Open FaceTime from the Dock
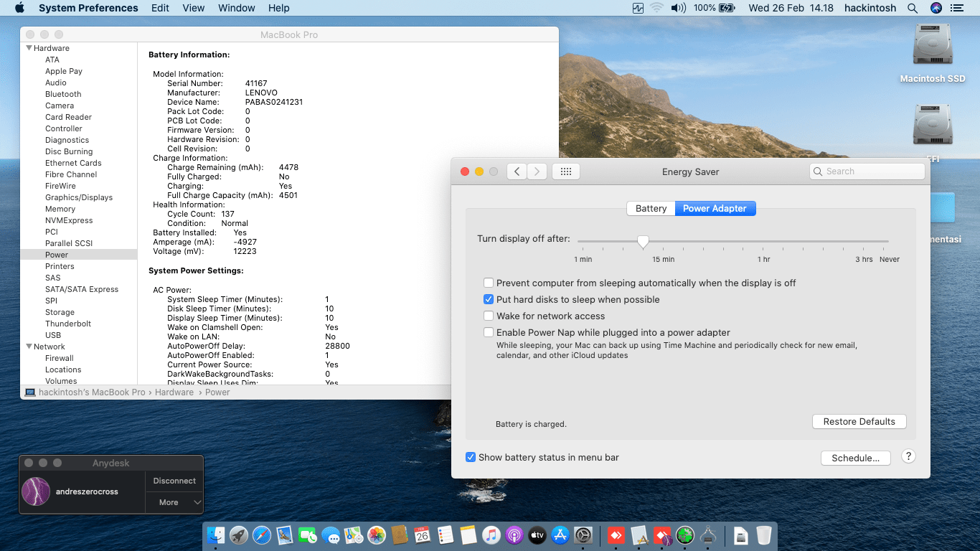 click(308, 535)
